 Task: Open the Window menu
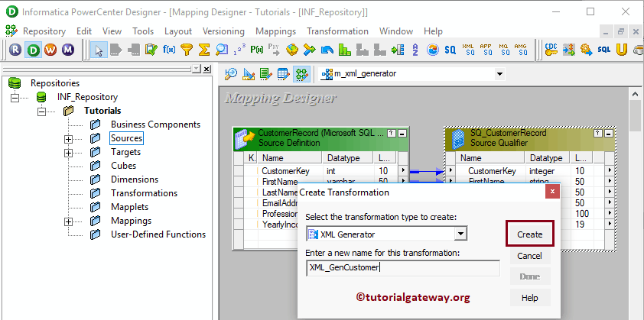coord(396,31)
